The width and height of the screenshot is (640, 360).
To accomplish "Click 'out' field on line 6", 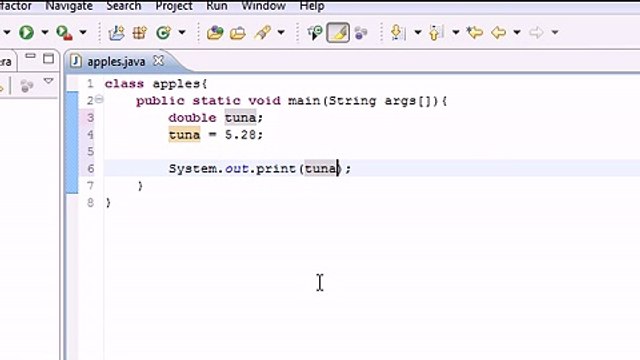I will (x=237, y=169).
